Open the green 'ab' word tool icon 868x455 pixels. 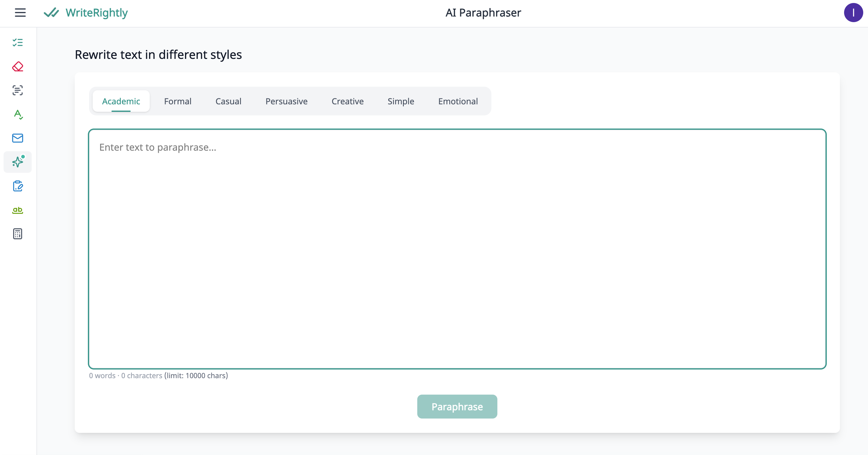pos(18,210)
